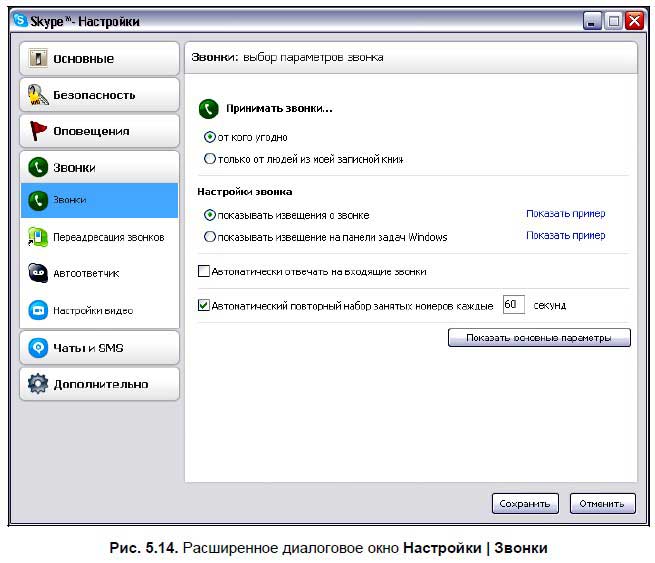This screenshot has width=655, height=563.
Task: Choose calls only from contact list people
Action: point(209,158)
